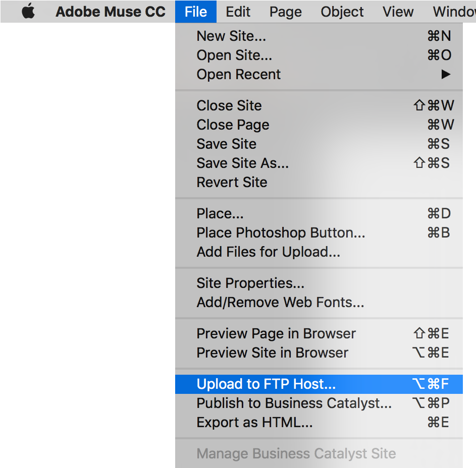The width and height of the screenshot is (476, 468).
Task: Open the Window menu
Action: tap(453, 11)
